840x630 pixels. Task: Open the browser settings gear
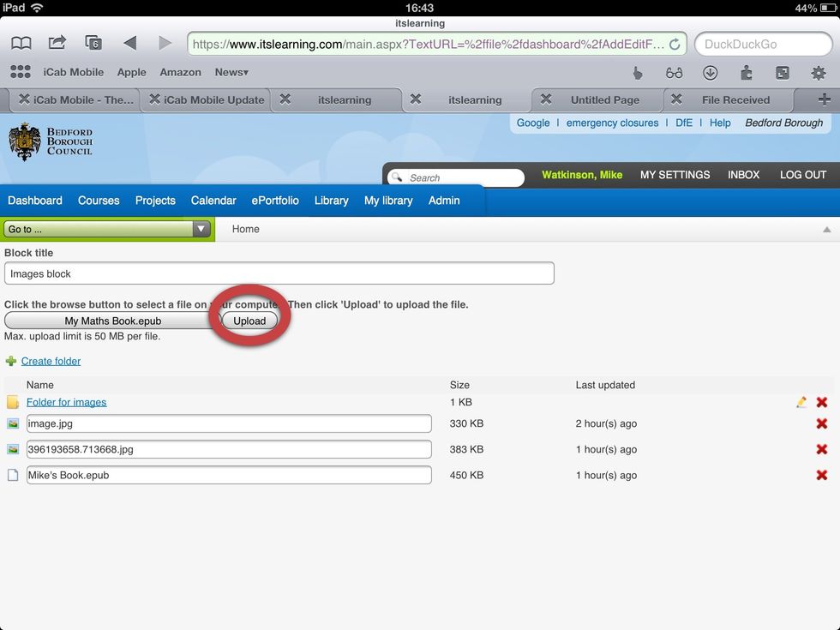click(x=818, y=73)
